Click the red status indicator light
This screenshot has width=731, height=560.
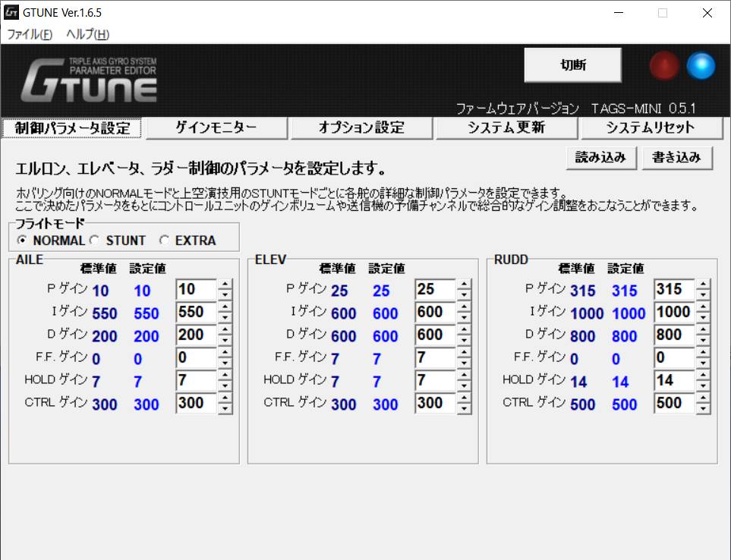(664, 65)
